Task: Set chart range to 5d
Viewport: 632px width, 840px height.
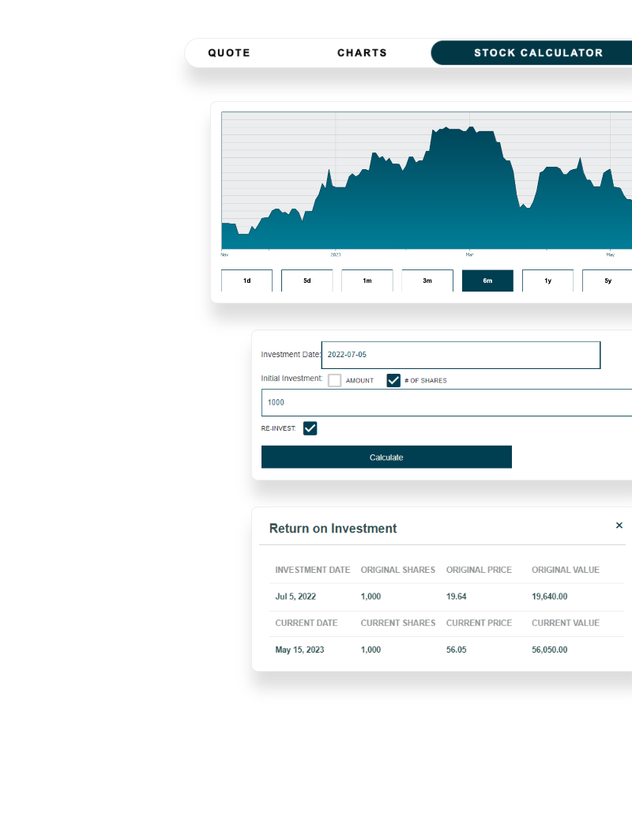Action: click(x=307, y=281)
